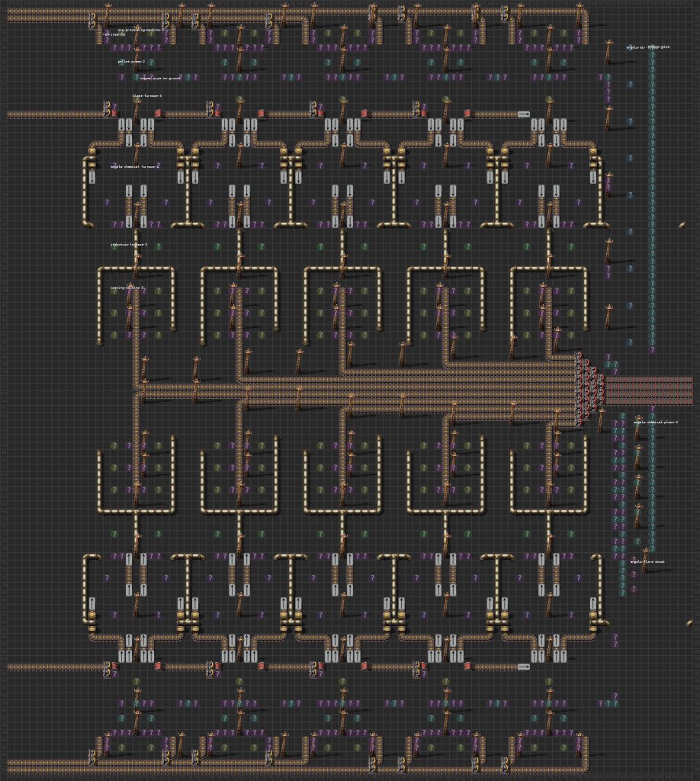
Task: Click the blast-furnace-3 label
Action: (x=147, y=95)
